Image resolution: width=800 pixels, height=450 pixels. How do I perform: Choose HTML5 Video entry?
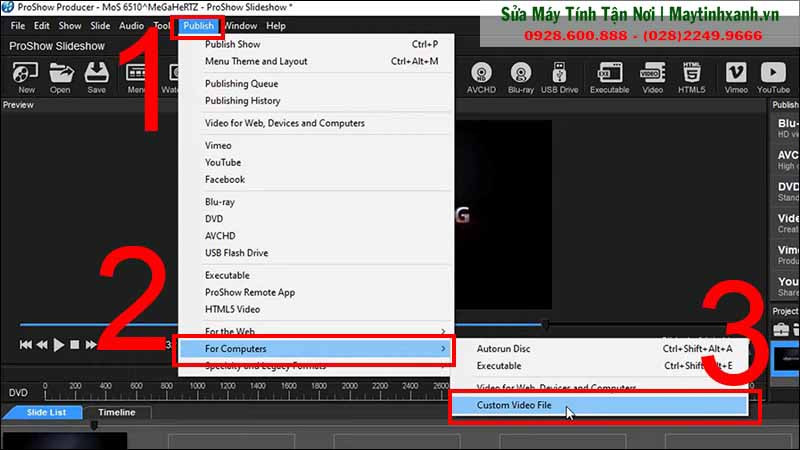coord(316,309)
